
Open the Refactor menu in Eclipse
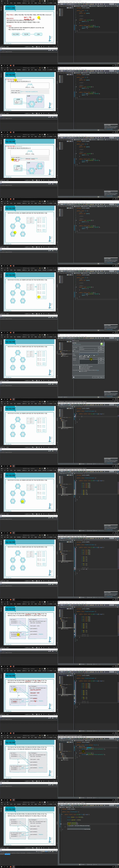67,2
